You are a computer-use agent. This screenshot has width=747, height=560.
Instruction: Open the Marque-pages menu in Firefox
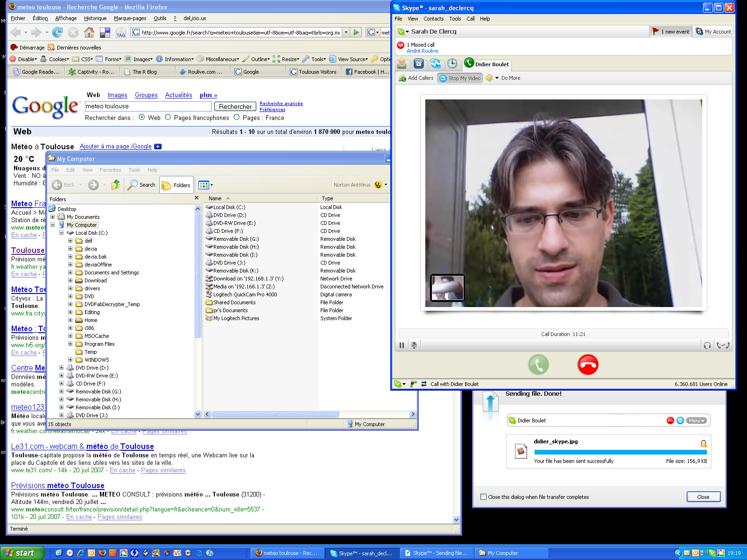(x=130, y=18)
